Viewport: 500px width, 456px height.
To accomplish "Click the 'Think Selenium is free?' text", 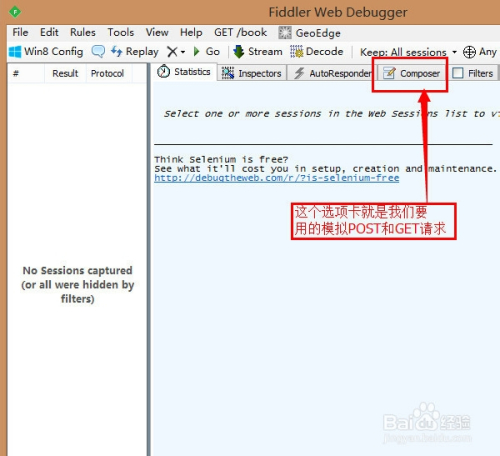I will click(x=221, y=159).
